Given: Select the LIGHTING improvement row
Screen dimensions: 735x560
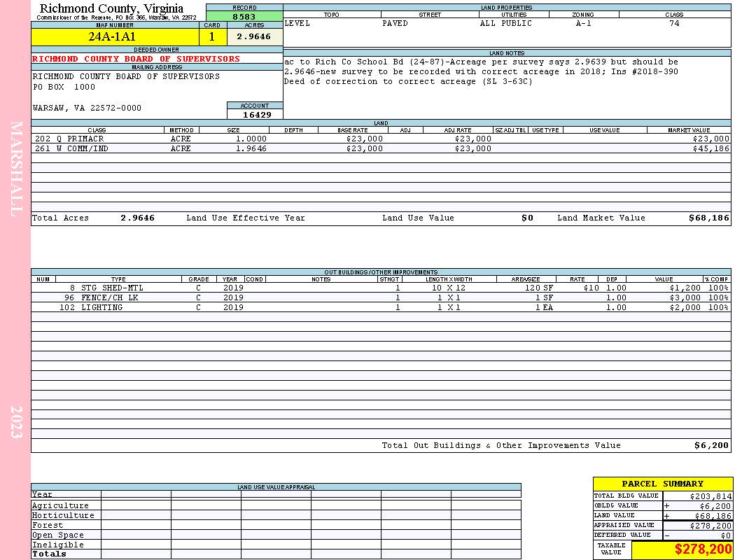Looking at the screenshot, I should coord(381,307).
